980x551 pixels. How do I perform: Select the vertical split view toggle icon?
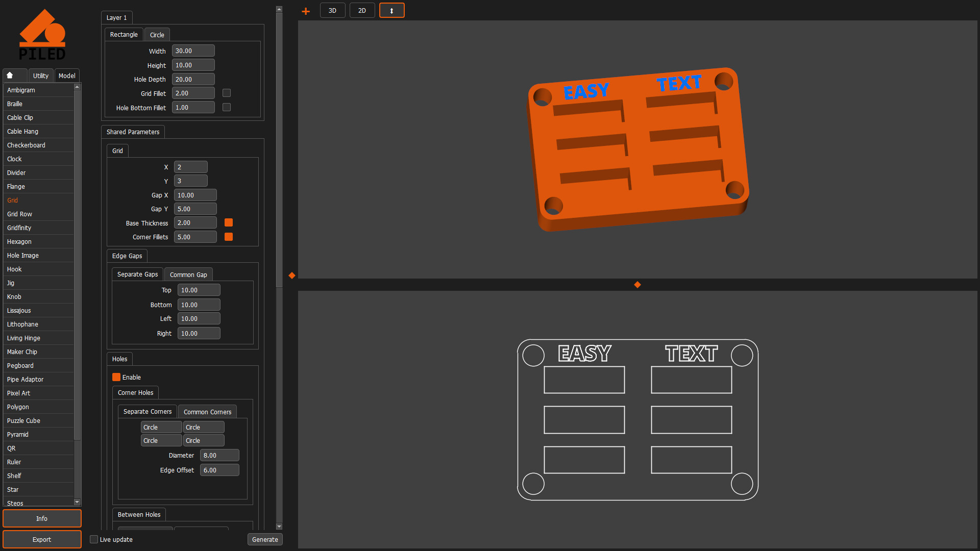click(x=391, y=10)
